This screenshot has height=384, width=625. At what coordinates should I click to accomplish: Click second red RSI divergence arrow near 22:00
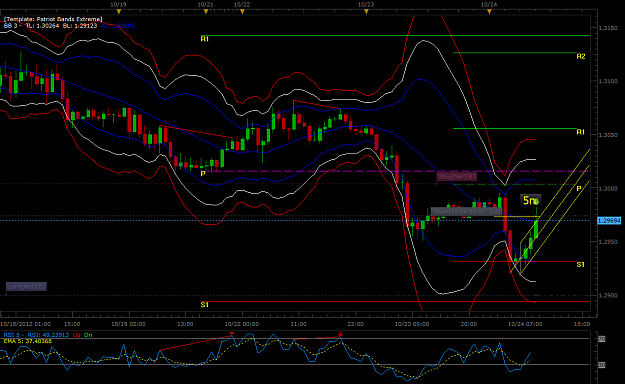tap(340, 334)
